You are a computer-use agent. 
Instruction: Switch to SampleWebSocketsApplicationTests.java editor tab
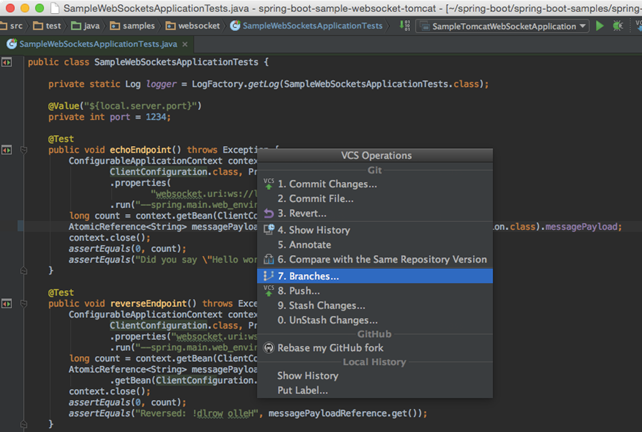(97, 44)
